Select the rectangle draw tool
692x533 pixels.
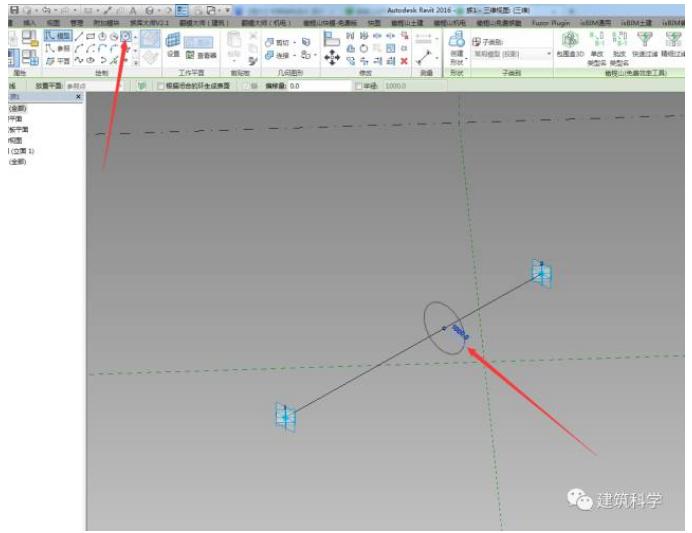91,36
